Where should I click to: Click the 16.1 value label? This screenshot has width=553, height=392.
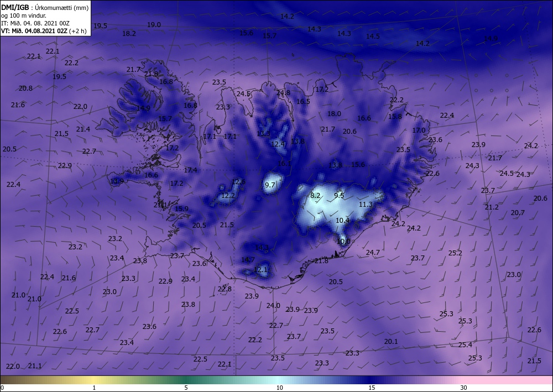click(x=284, y=163)
